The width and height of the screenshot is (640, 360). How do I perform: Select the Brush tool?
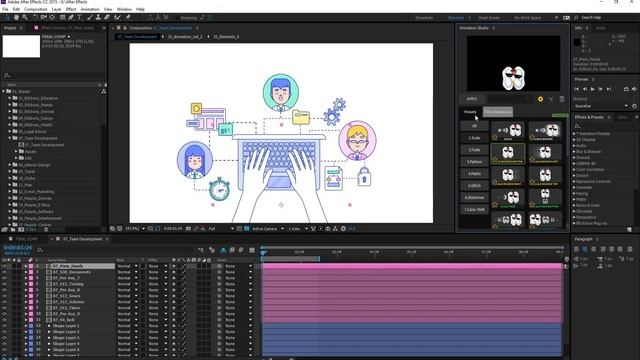coord(90,18)
